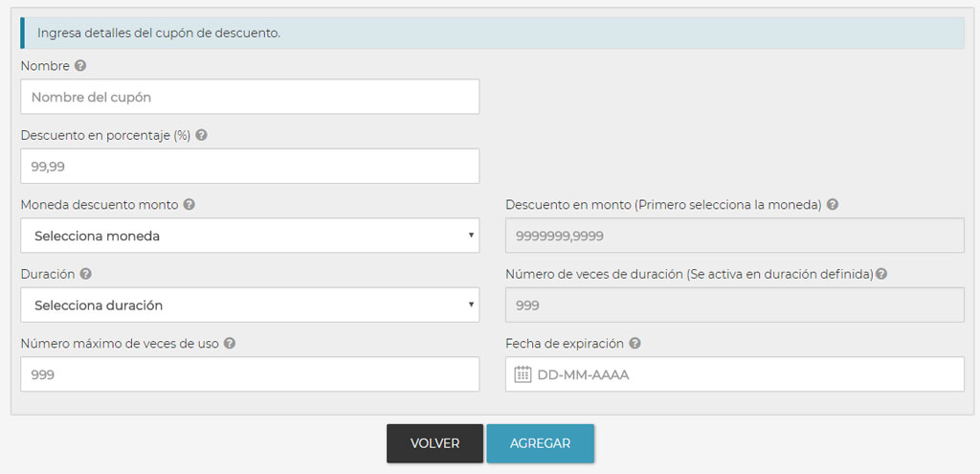Click the AGREGAR button
Image resolution: width=980 pixels, height=474 pixels.
point(540,443)
